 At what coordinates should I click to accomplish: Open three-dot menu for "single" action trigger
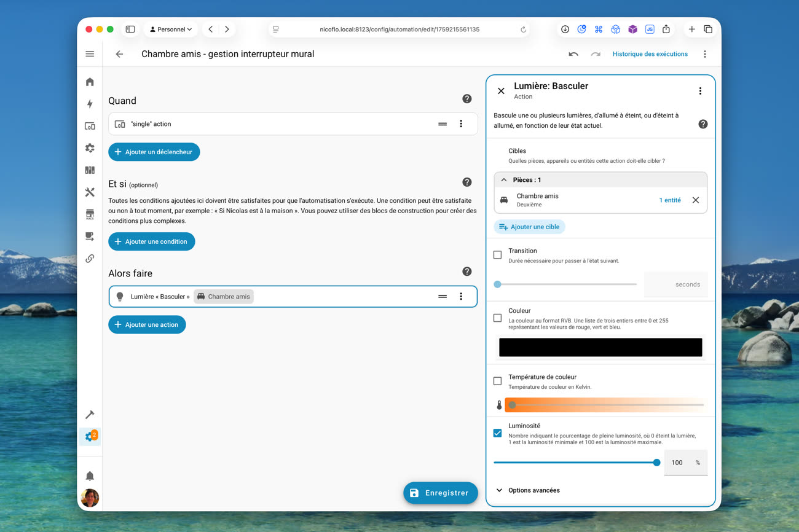point(461,124)
